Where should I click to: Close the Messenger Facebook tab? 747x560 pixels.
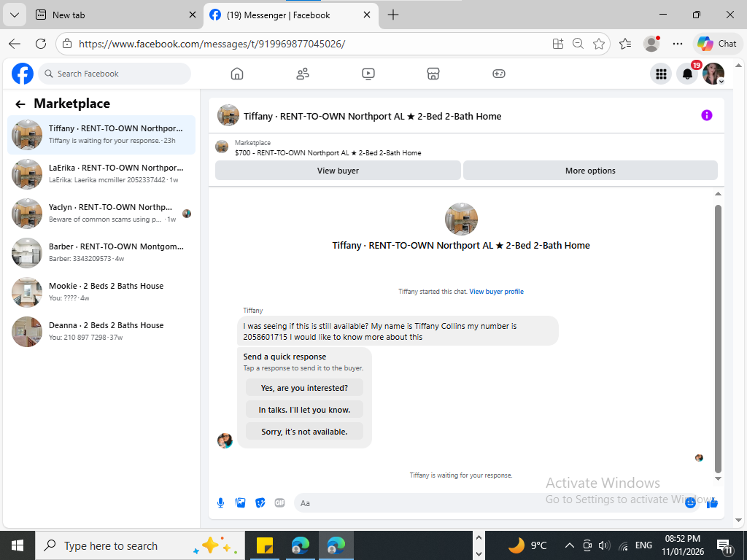(367, 15)
